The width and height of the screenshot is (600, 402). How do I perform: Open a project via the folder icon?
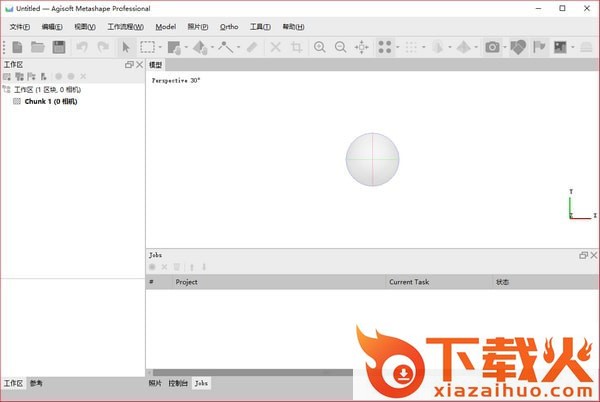click(38, 47)
